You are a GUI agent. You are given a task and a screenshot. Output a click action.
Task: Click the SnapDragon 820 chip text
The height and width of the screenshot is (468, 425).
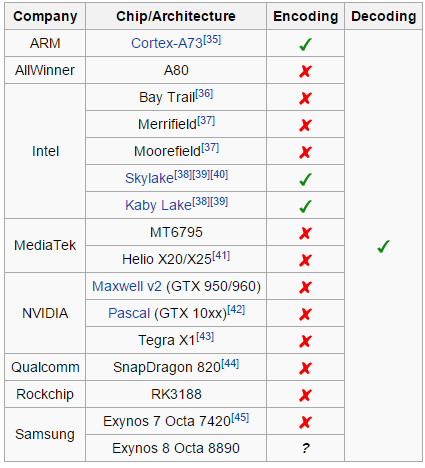pyautogui.click(x=167, y=367)
